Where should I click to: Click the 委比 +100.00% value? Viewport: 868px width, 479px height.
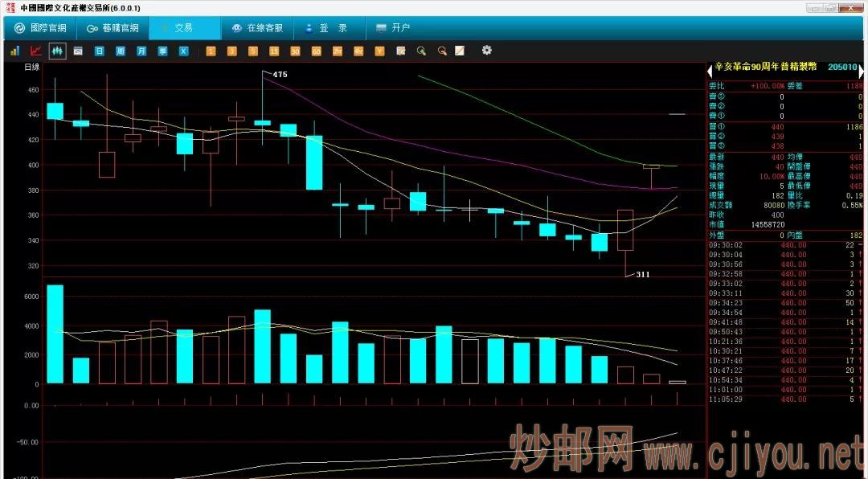coord(768,86)
